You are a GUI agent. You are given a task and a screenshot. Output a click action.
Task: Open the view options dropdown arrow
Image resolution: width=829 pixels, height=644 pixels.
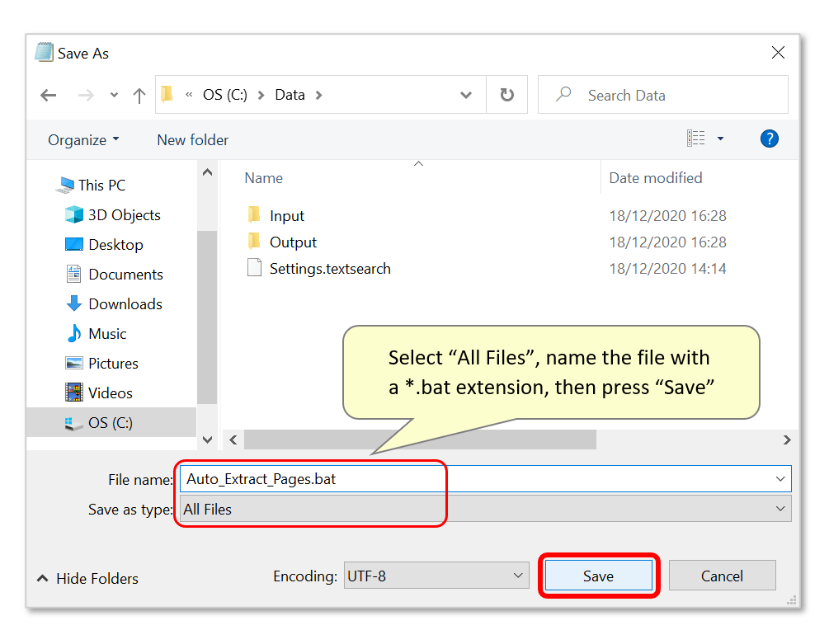point(720,139)
